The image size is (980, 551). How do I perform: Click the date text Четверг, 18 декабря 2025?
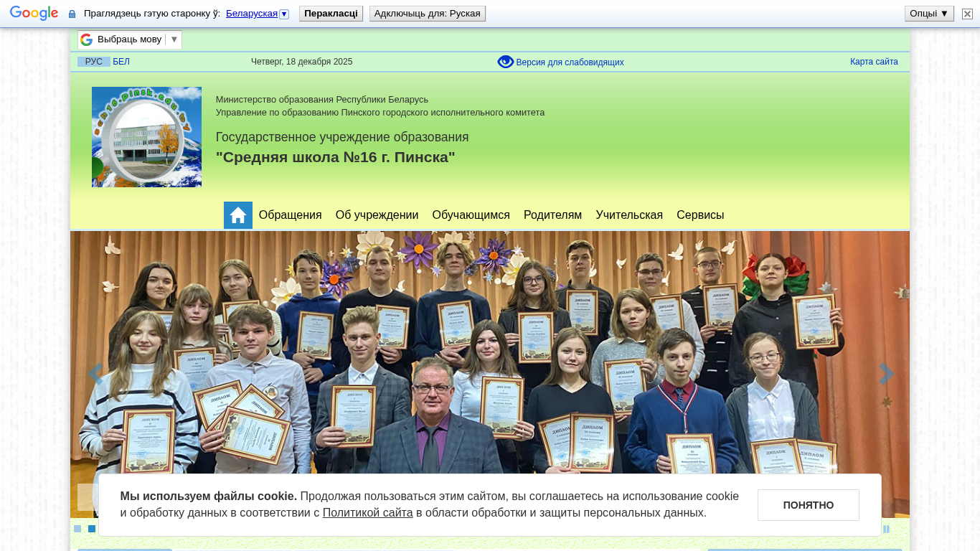[301, 62]
